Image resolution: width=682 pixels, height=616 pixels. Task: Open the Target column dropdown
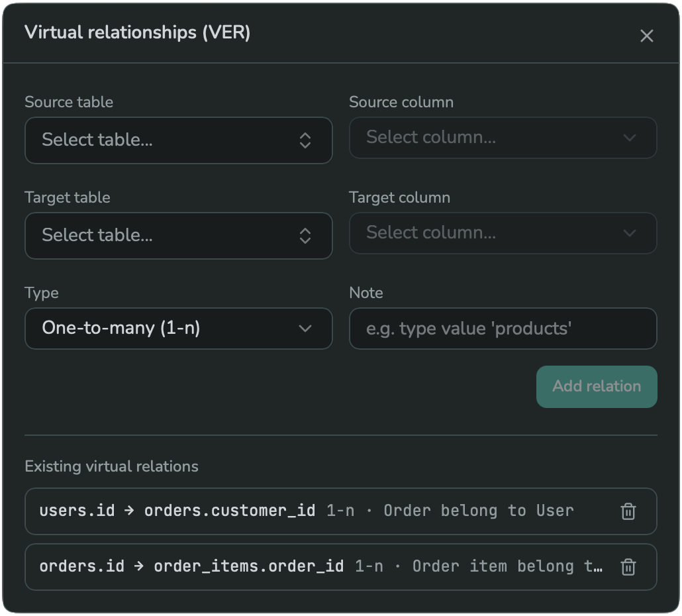coord(503,233)
